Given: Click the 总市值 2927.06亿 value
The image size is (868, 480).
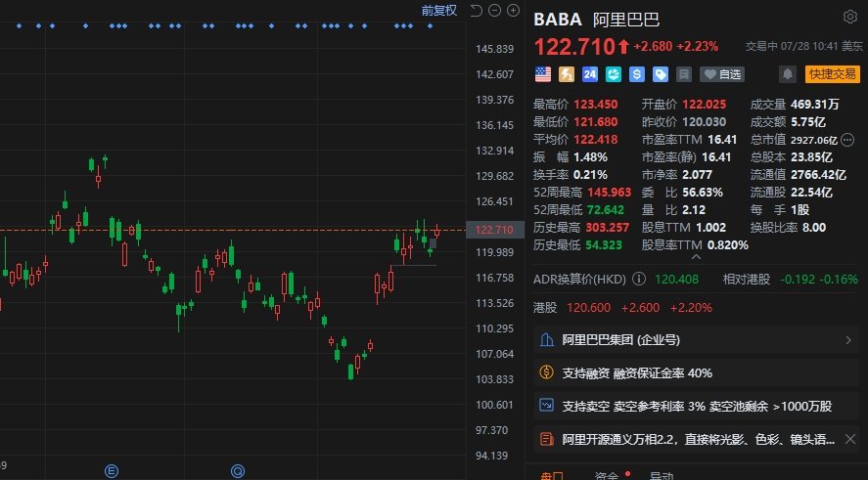Looking at the screenshot, I should click(814, 140).
